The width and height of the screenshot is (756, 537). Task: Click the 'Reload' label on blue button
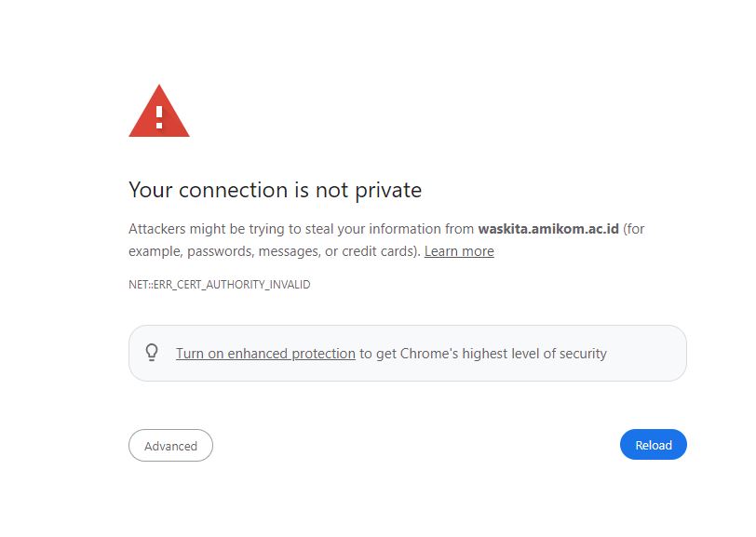click(x=653, y=445)
